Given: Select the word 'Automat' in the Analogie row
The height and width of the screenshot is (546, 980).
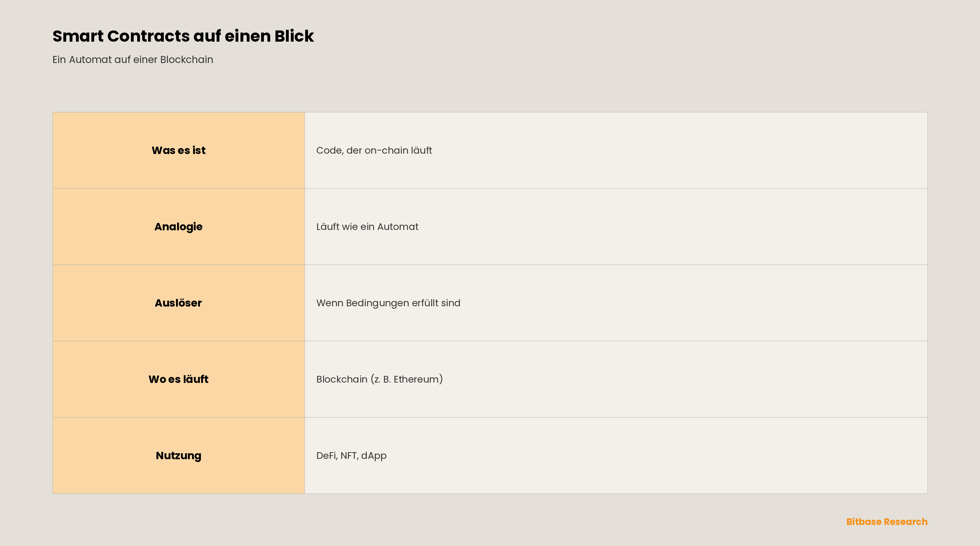Looking at the screenshot, I should pos(398,227).
